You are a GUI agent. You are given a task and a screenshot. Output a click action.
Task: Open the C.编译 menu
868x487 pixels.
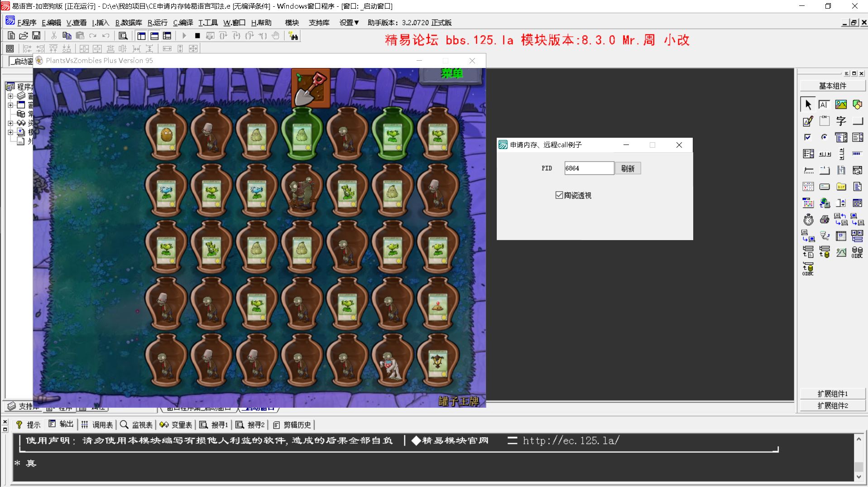coord(183,23)
